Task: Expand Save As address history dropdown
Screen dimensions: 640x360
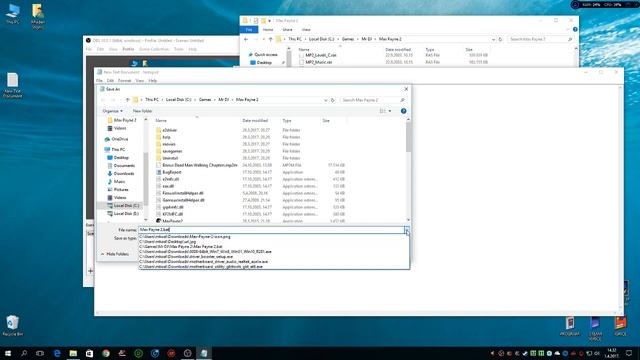Action: [x=325, y=100]
